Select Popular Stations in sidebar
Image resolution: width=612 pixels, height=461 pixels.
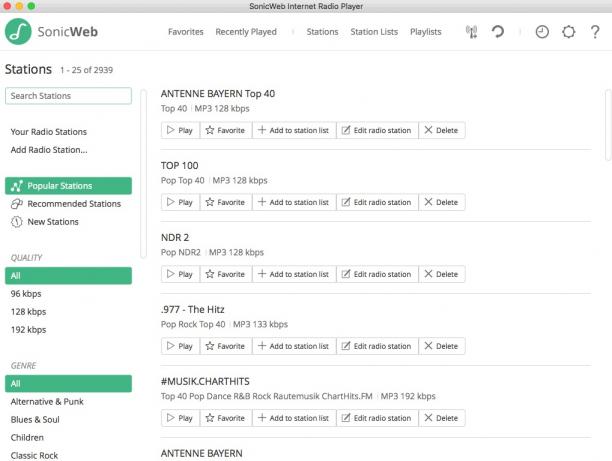68,186
